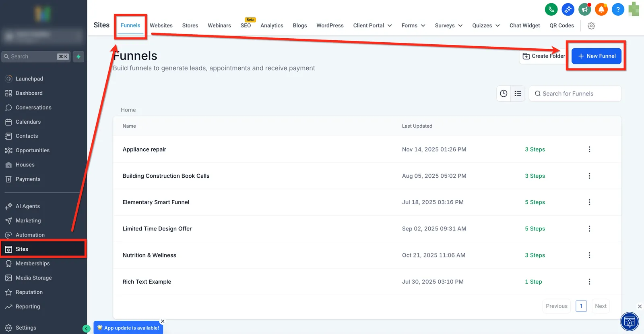Click the New Funnel button
644x334 pixels.
tap(597, 56)
